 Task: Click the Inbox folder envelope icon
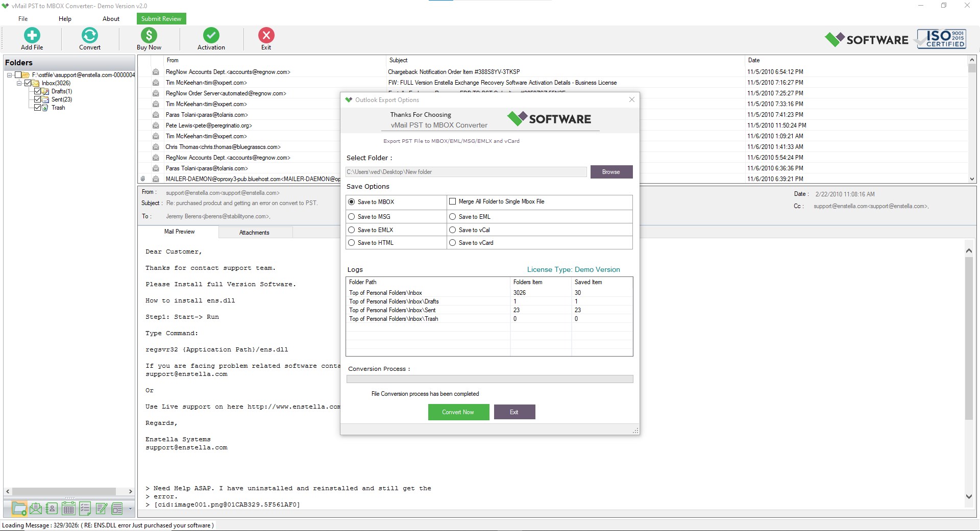[x=36, y=83]
